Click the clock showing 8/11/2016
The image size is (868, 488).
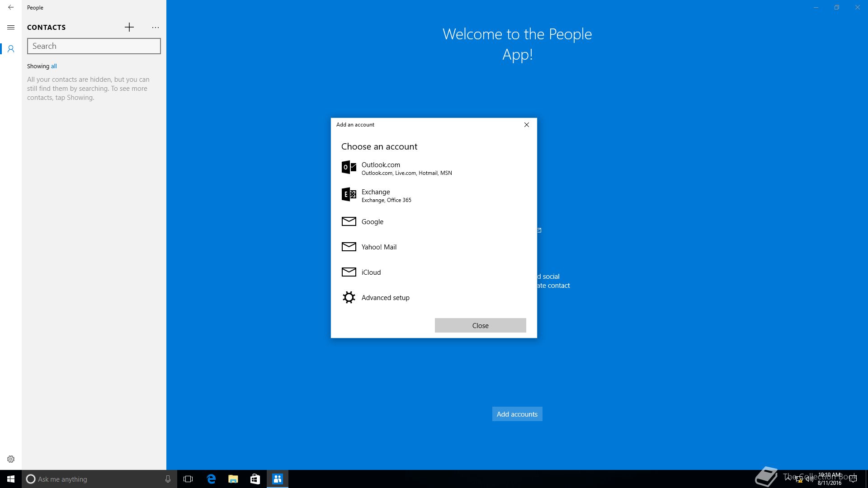(830, 479)
